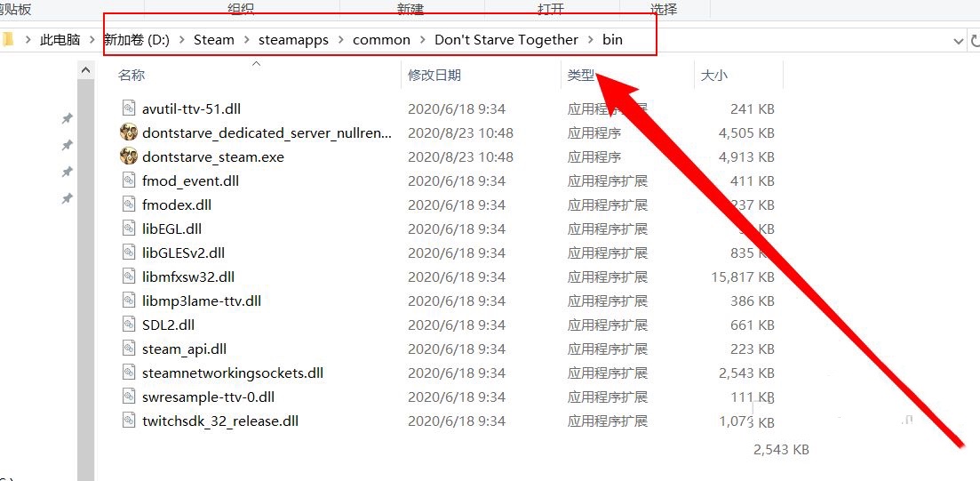Click type 应用程序扩展 of fmodex.dll row
This screenshot has height=481, width=980.
pos(608,205)
